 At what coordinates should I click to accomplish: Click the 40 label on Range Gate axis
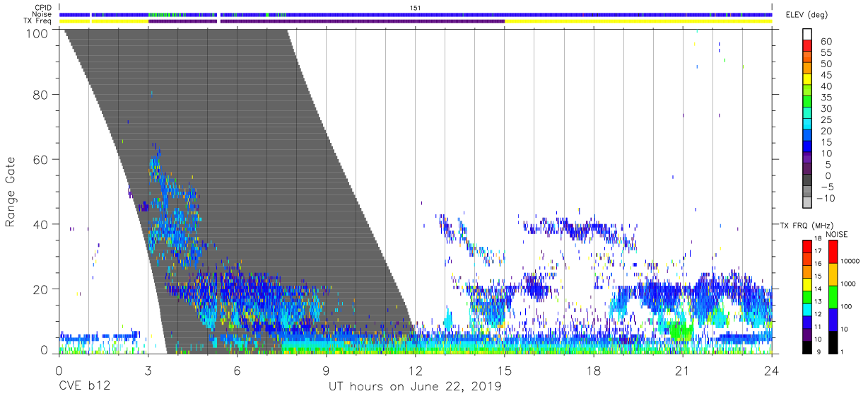click(41, 224)
